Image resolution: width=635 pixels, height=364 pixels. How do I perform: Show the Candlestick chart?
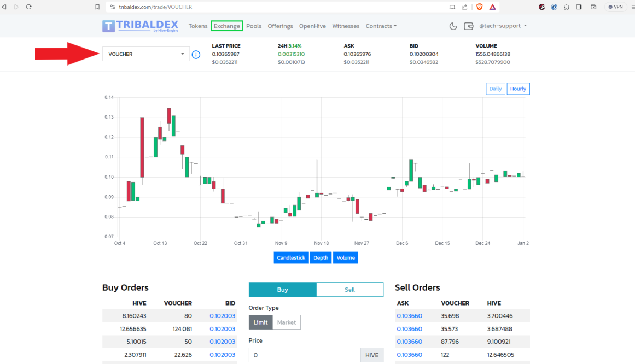point(291,257)
